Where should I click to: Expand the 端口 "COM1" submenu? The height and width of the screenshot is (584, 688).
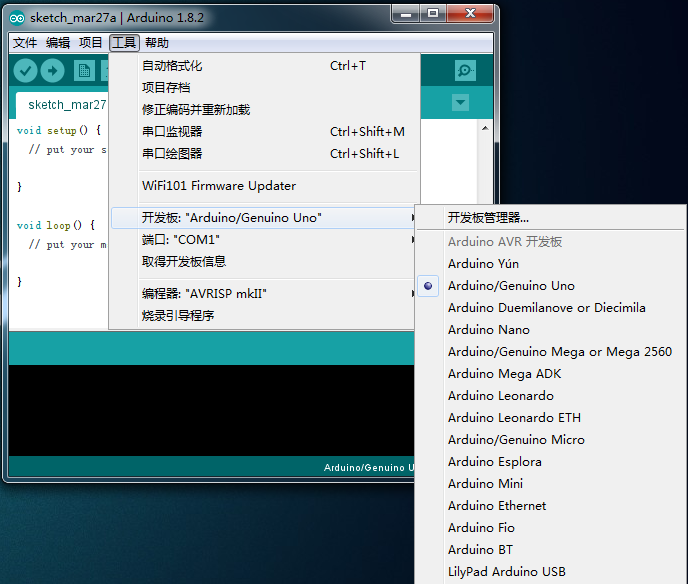263,240
